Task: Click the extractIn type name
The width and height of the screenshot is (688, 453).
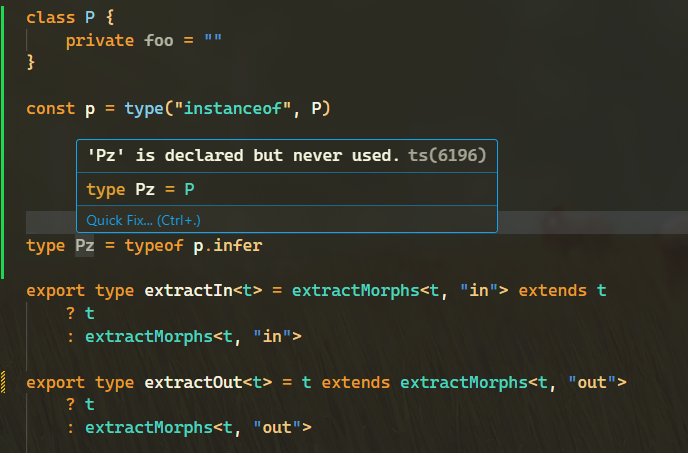Action: [188, 291]
